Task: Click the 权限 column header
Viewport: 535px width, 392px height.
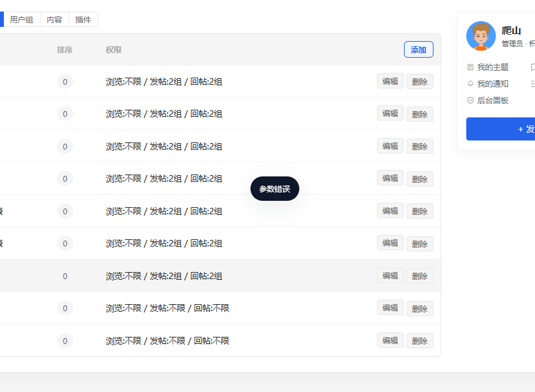Action: click(x=114, y=50)
